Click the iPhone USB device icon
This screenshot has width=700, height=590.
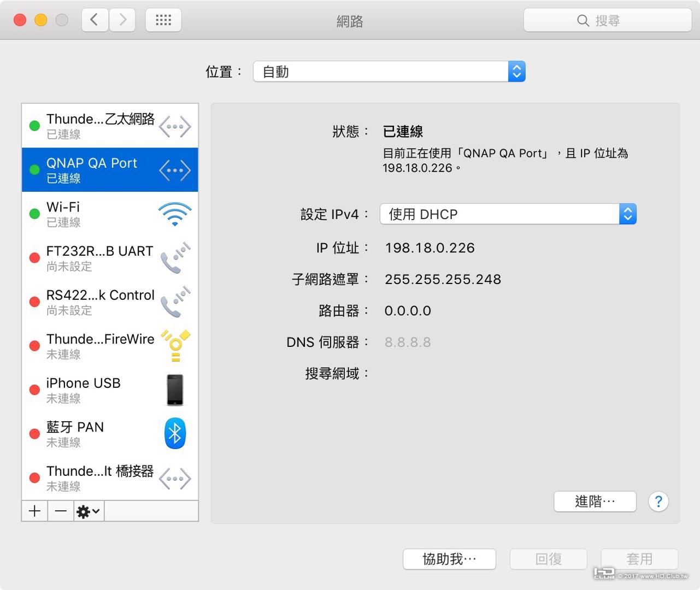click(175, 390)
